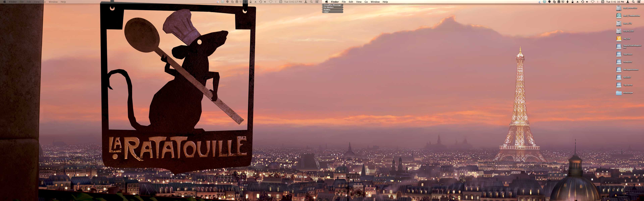The width and height of the screenshot is (644, 201).
Task: Expand the GMail contact group
Action: [323, 12]
